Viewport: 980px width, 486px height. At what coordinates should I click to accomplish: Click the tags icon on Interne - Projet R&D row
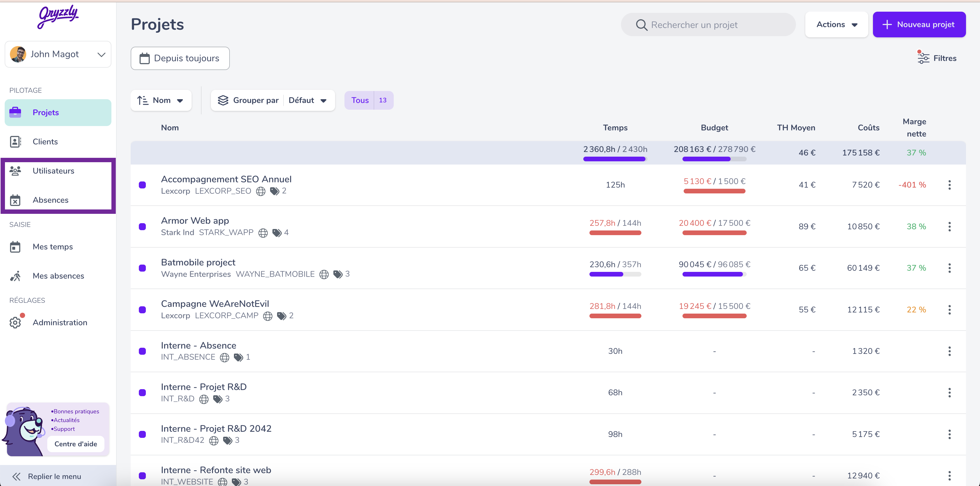[x=218, y=399]
